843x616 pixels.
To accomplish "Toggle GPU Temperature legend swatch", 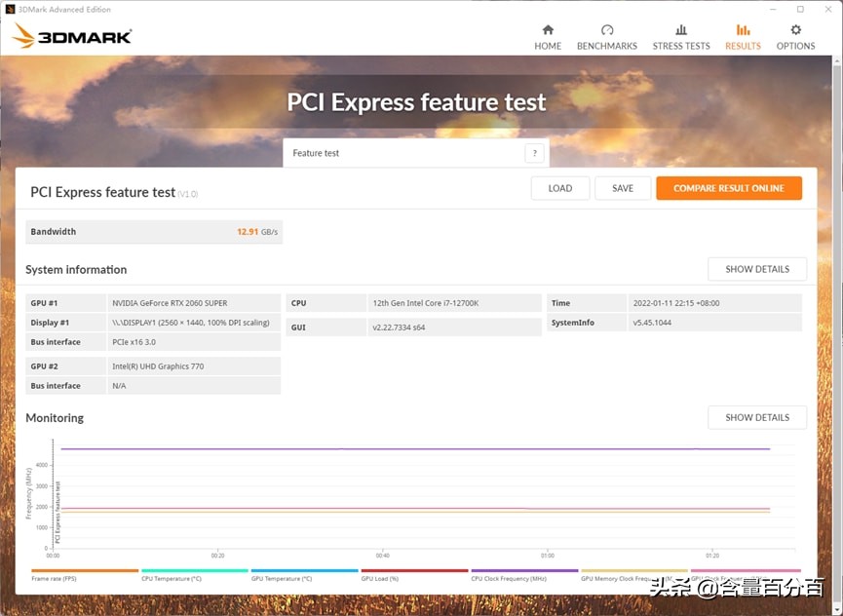I will point(304,571).
